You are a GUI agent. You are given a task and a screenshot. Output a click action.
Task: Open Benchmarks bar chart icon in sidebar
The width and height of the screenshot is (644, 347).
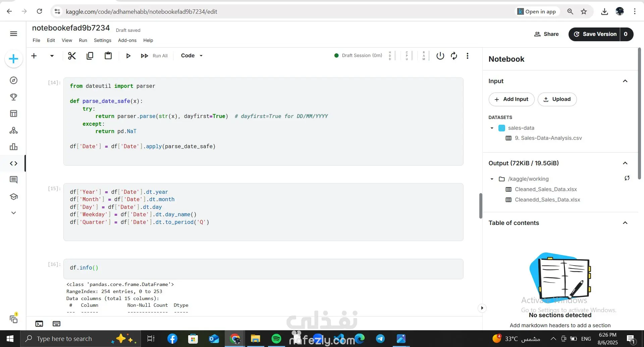[13, 147]
